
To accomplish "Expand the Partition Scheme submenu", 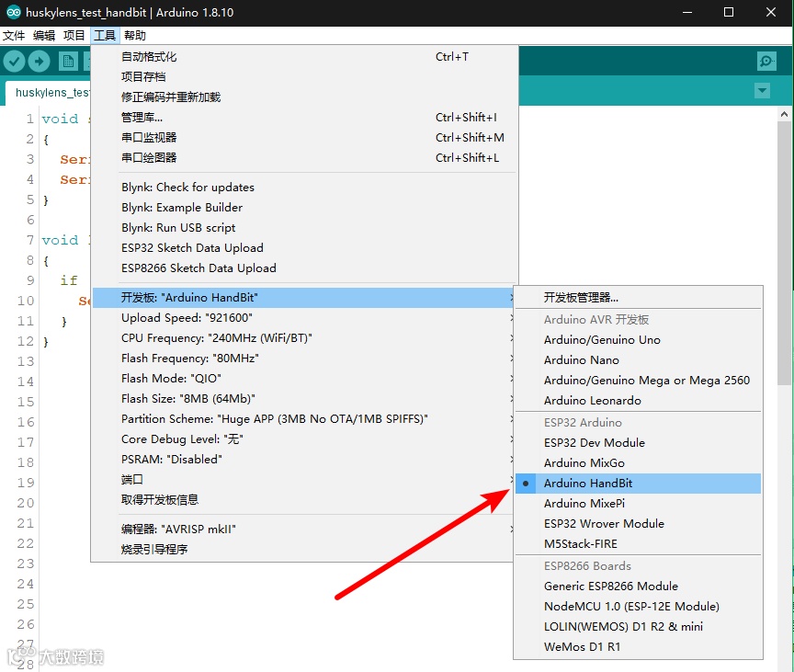I will (x=303, y=419).
